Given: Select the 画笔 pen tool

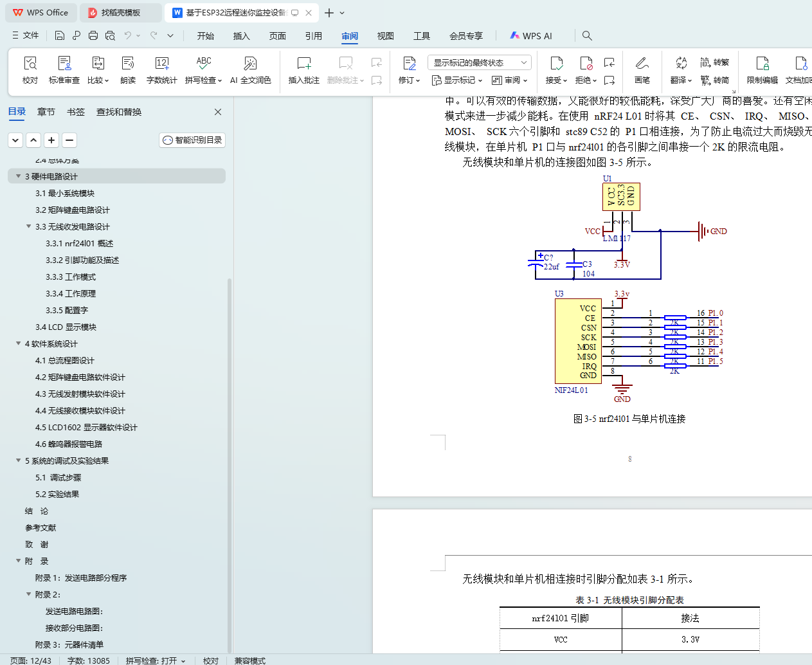Looking at the screenshot, I should [x=642, y=70].
